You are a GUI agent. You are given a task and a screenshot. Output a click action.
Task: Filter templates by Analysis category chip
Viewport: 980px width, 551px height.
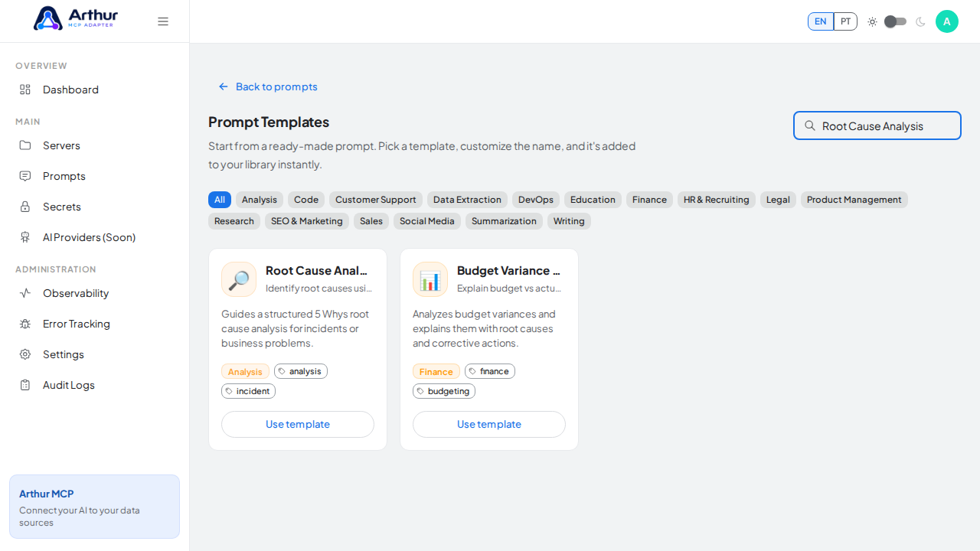pyautogui.click(x=260, y=200)
